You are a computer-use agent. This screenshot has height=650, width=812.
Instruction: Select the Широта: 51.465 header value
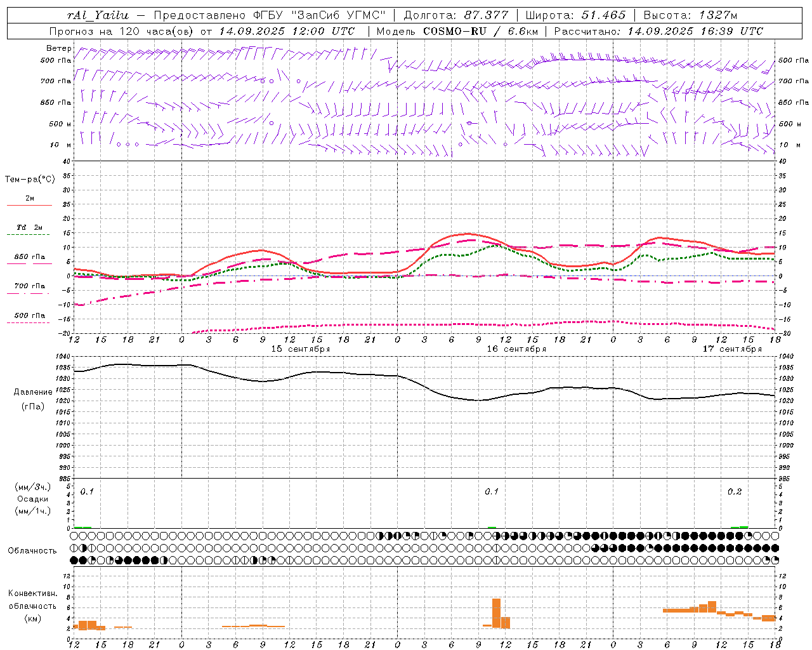coord(576,15)
